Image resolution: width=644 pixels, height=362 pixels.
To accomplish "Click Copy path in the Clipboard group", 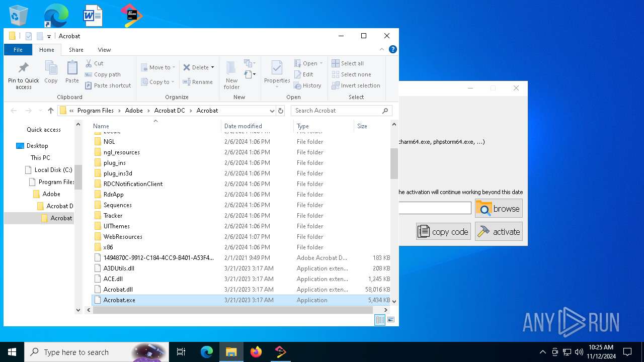I will [103, 74].
